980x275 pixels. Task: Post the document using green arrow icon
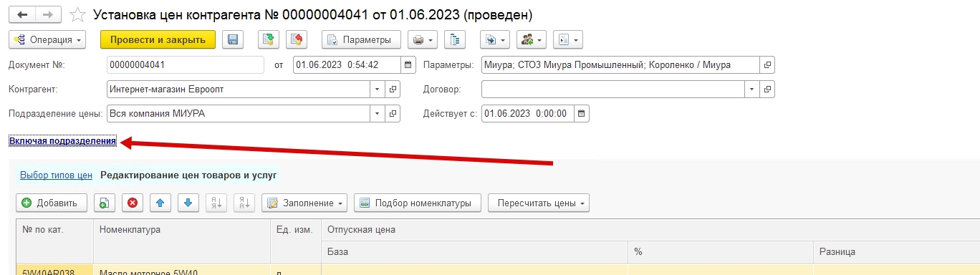point(268,40)
